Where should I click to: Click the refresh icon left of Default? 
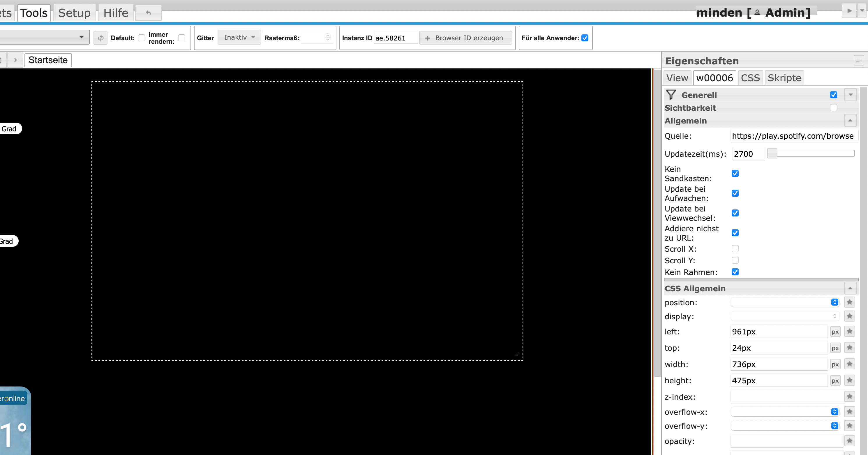point(100,38)
